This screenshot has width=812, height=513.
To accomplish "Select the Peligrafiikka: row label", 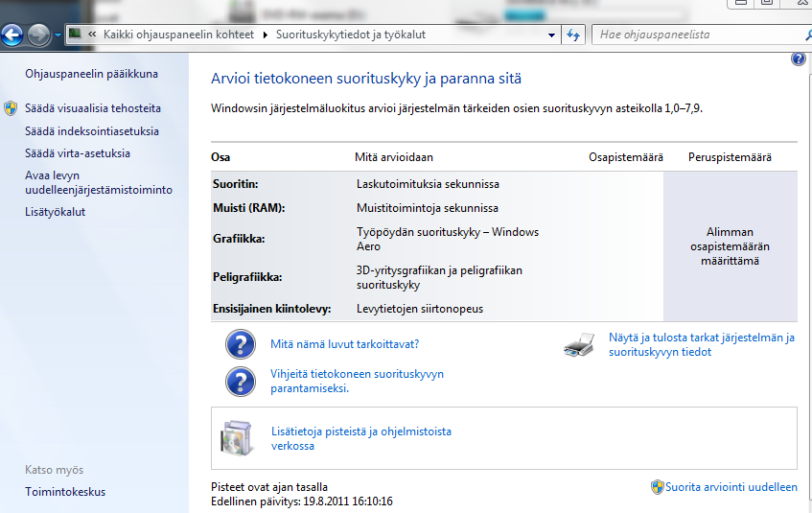I will (x=247, y=277).
